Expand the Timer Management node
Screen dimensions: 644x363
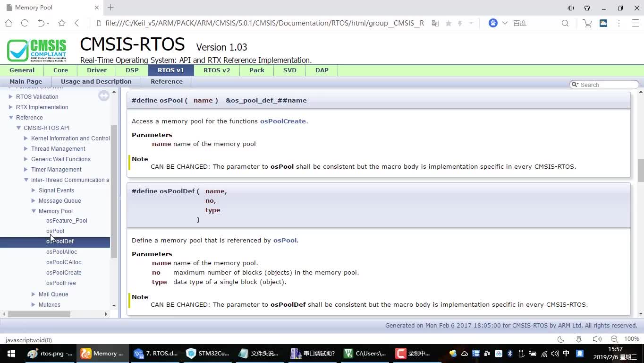click(x=26, y=169)
